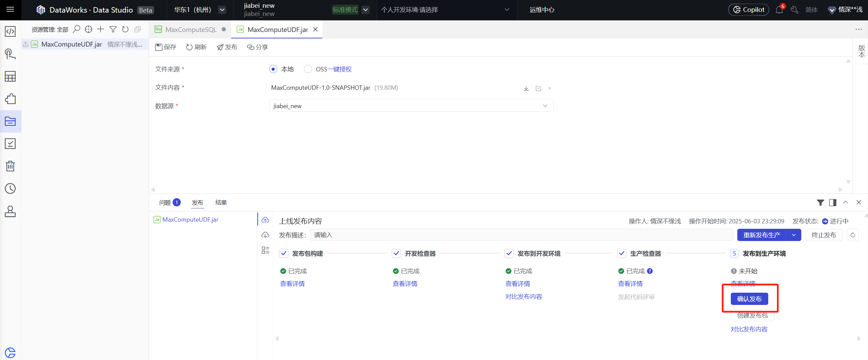Open the clock history sidebar icon
Viewport: 868px width, 360px height.
(x=10, y=188)
